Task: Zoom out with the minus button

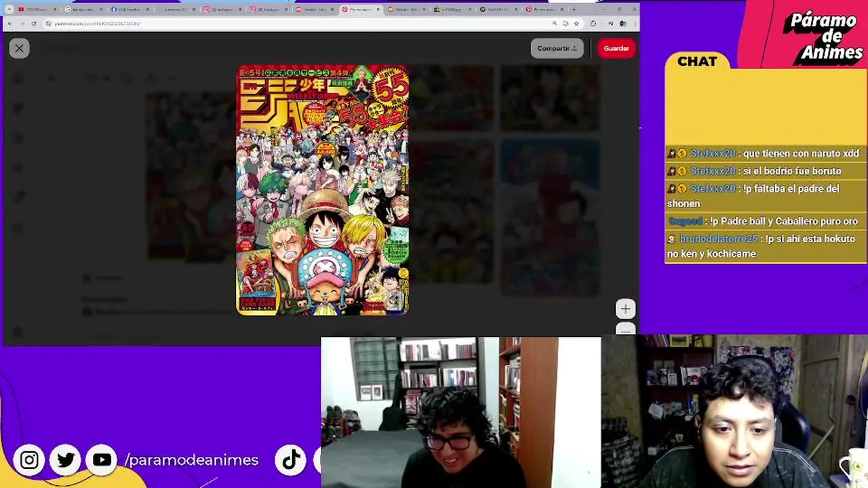Action: [625, 329]
